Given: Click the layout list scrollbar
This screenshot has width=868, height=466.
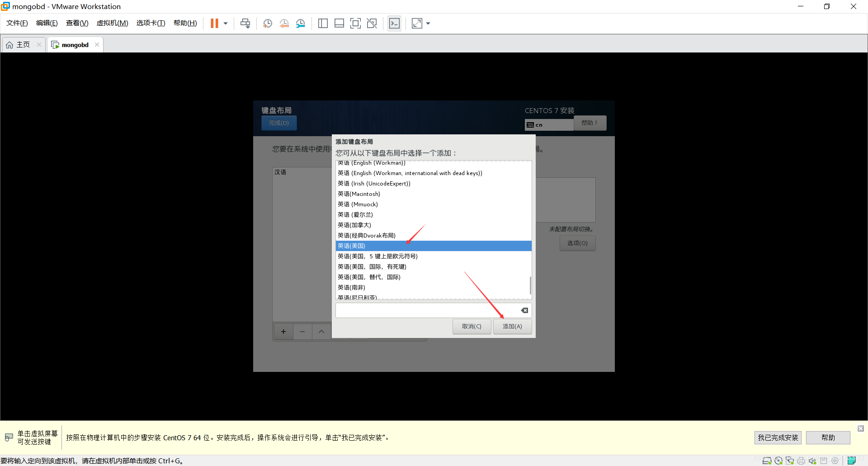Looking at the screenshot, I should point(530,285).
